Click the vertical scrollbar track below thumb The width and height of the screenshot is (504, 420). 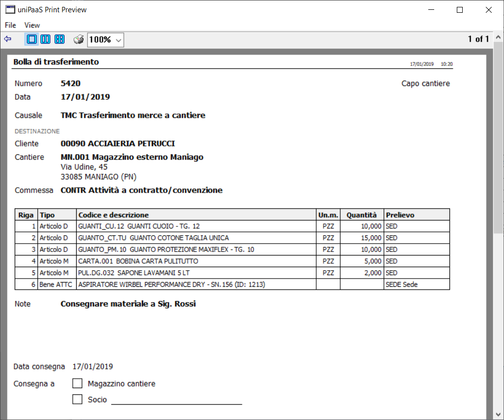pyautogui.click(x=498, y=321)
